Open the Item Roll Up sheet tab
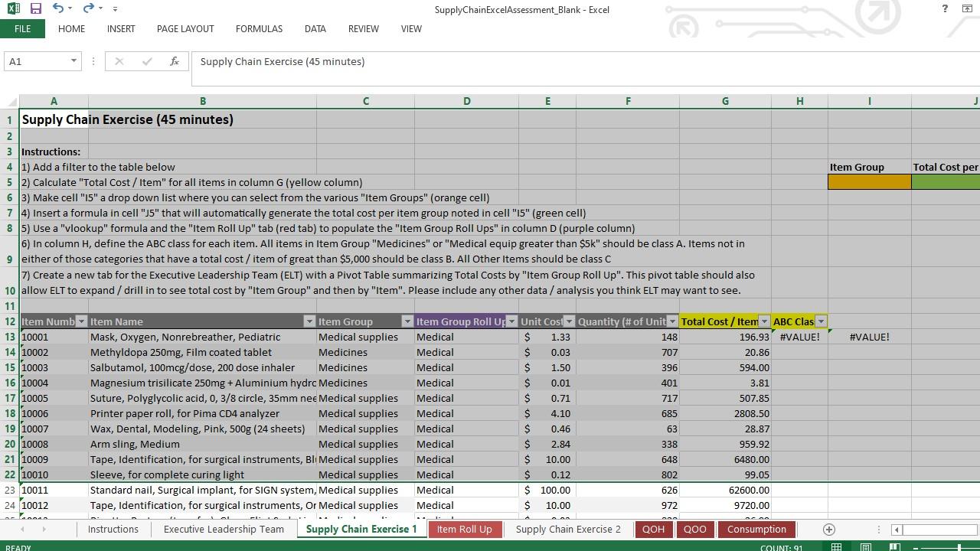Screen dimensions: 980x551 [464, 529]
